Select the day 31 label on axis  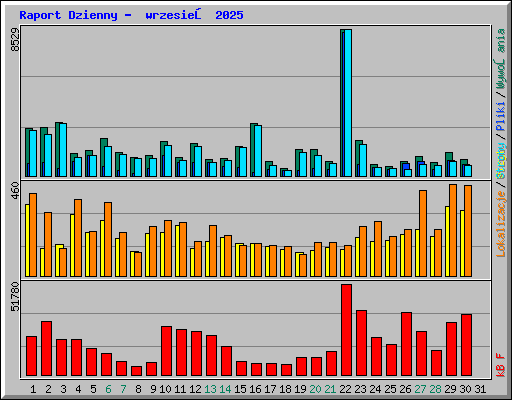coord(480,389)
